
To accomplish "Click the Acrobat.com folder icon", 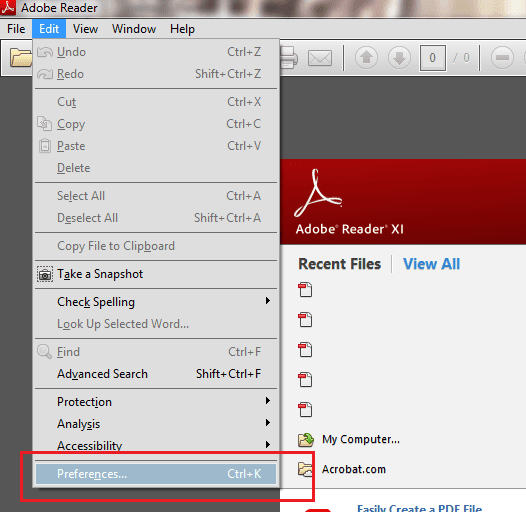I will [305, 469].
